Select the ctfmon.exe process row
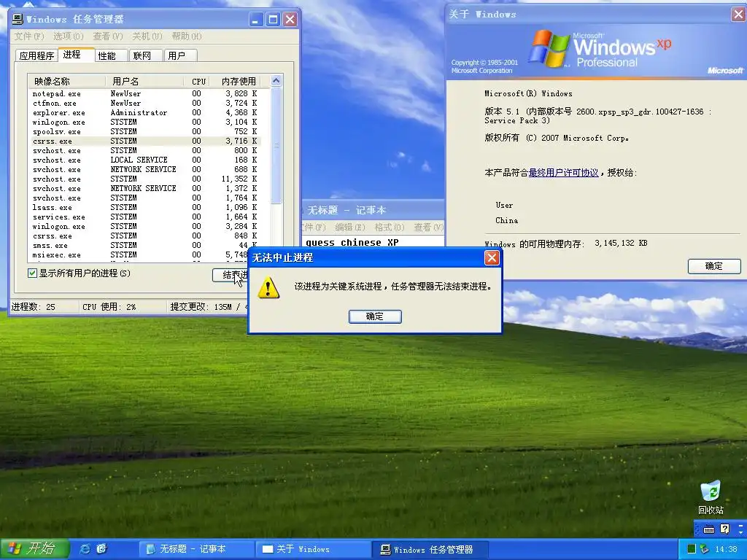The width and height of the screenshot is (747, 560). [x=145, y=104]
